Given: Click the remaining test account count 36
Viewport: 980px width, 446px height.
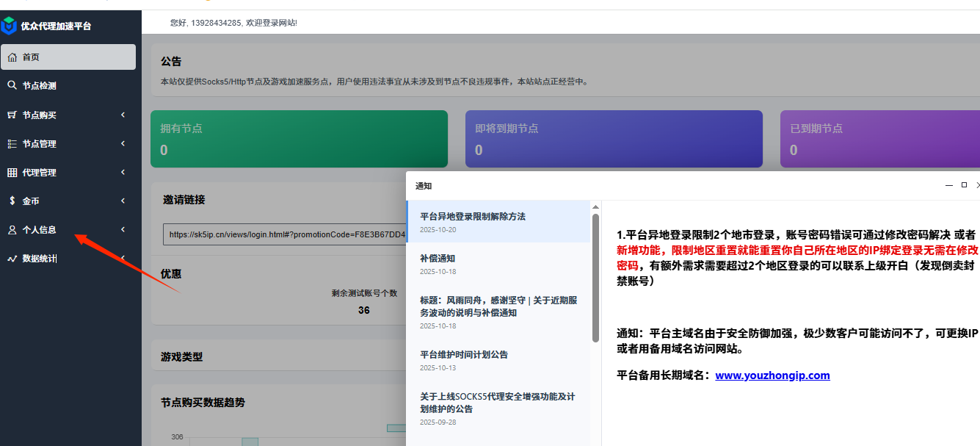Looking at the screenshot, I should (364, 310).
